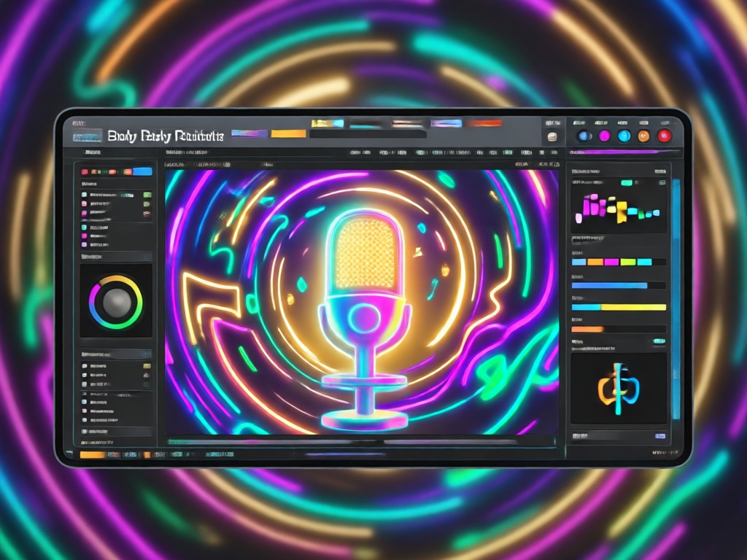Click the purple-blue gradient swatch next to the title
Viewport: 747px width, 560px height.
tap(249, 133)
